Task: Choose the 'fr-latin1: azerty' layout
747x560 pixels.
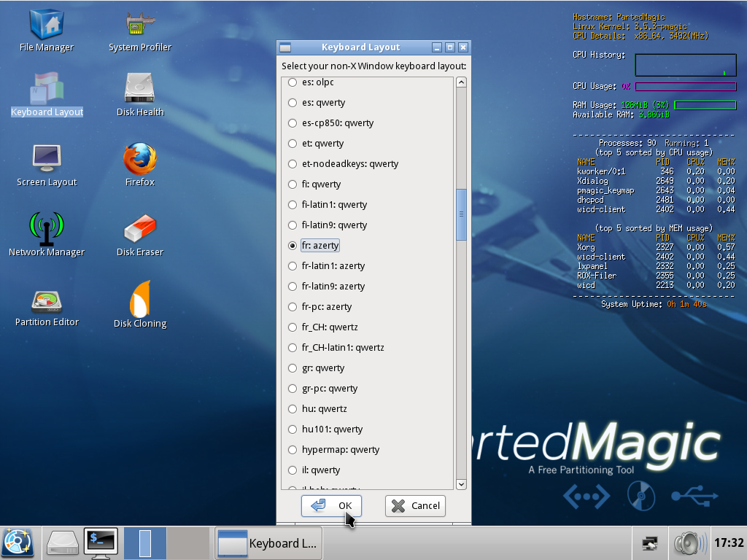Action: [326, 265]
